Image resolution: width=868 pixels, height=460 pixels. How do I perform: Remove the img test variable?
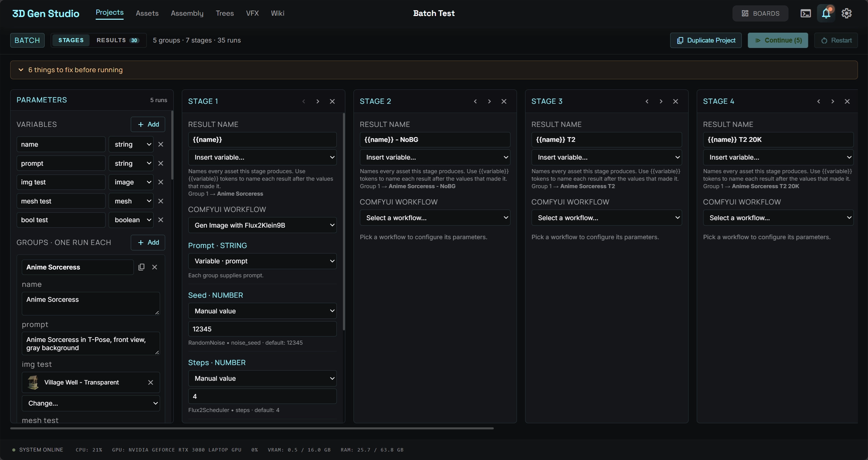161,182
